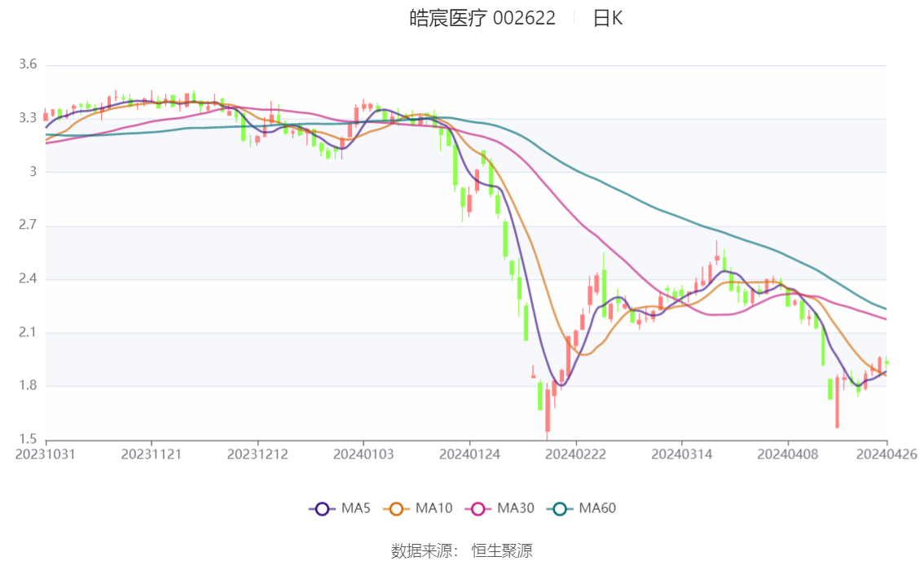Toggle the MA30 legend series
This screenshot has width=924, height=561.
[x=499, y=509]
